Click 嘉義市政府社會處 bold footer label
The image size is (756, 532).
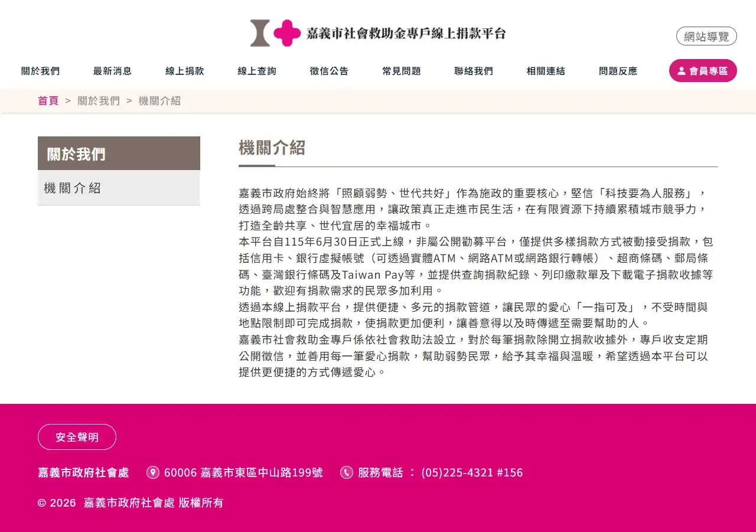pos(83,472)
